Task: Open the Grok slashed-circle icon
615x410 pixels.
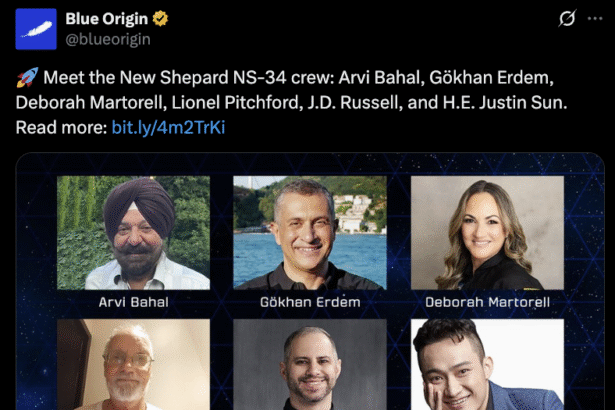Action: (567, 18)
